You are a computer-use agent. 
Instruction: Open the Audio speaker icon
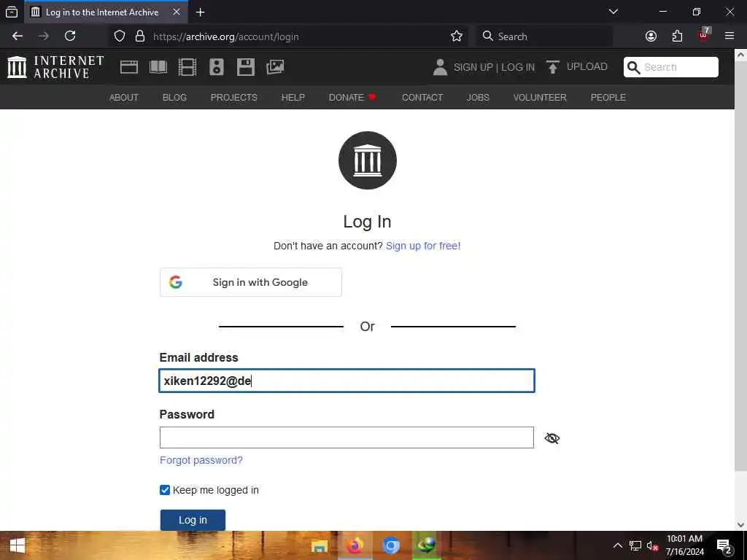(216, 67)
